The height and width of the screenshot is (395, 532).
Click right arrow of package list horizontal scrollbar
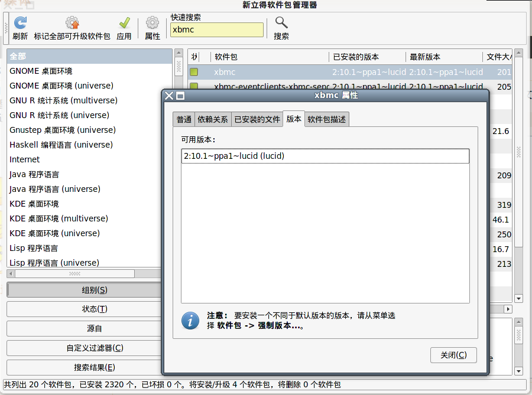coord(508,309)
